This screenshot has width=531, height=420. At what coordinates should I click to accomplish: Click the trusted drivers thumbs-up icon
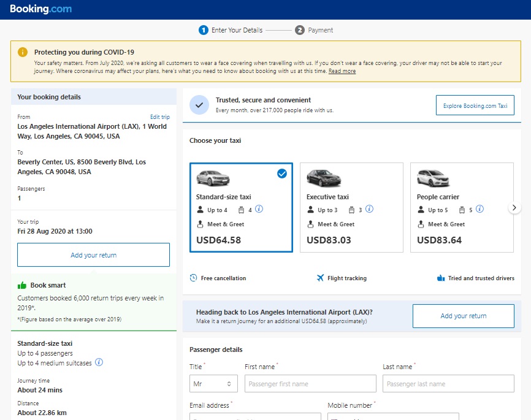click(441, 278)
